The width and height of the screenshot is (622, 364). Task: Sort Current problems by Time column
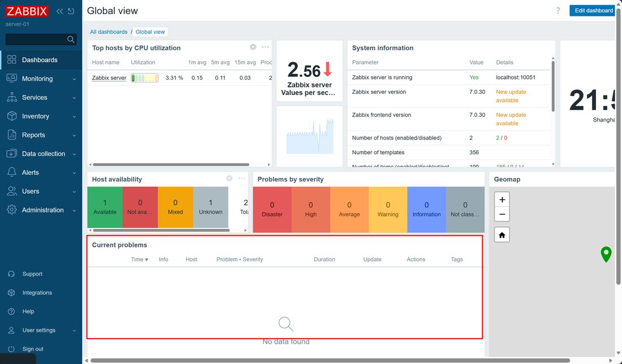pyautogui.click(x=140, y=259)
